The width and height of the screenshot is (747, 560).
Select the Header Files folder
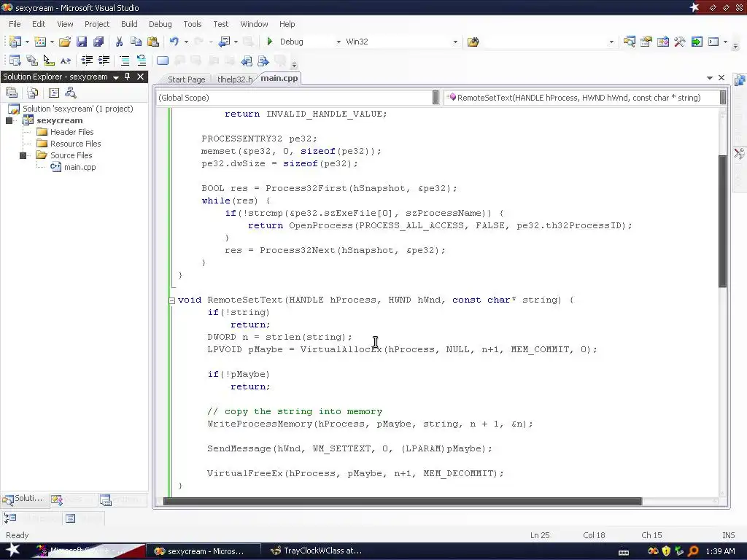coord(72,132)
